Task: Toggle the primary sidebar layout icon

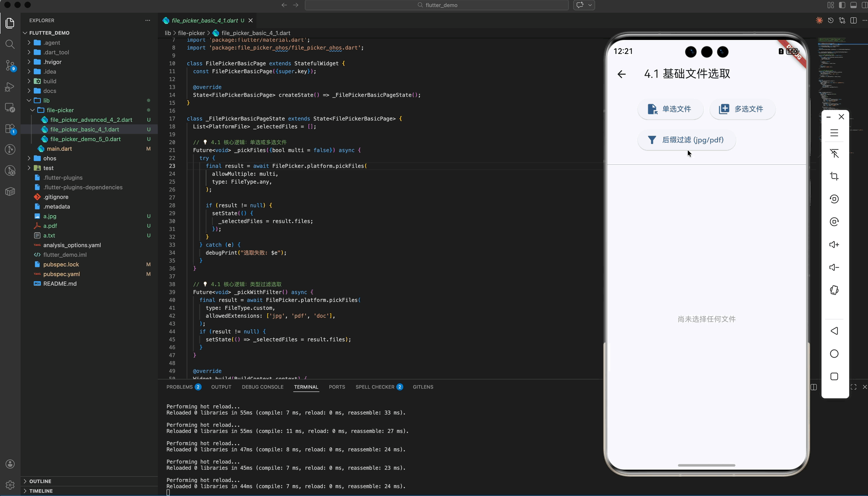Action: (x=842, y=5)
